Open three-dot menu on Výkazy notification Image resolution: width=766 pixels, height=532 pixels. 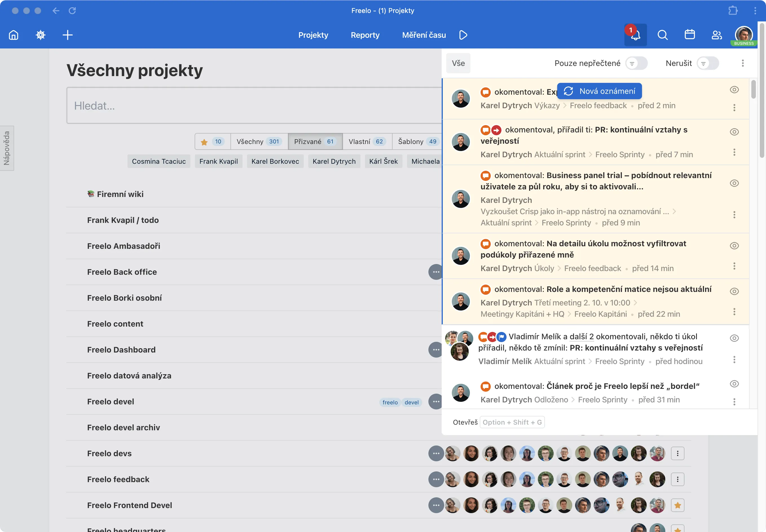pos(734,108)
